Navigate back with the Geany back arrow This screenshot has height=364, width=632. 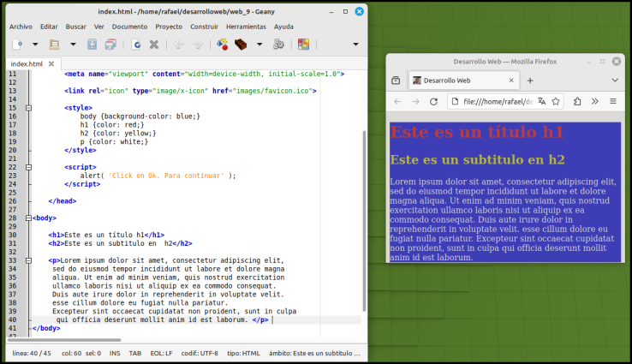point(179,45)
